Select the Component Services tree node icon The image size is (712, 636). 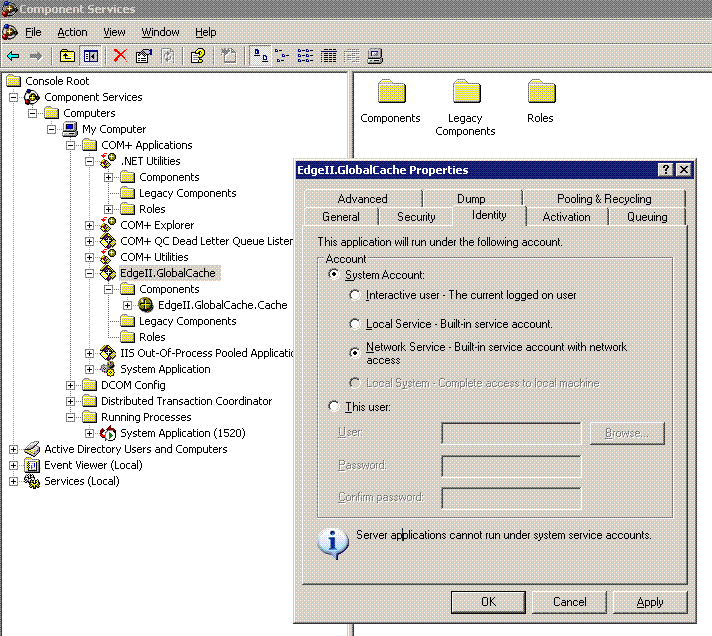(32, 97)
